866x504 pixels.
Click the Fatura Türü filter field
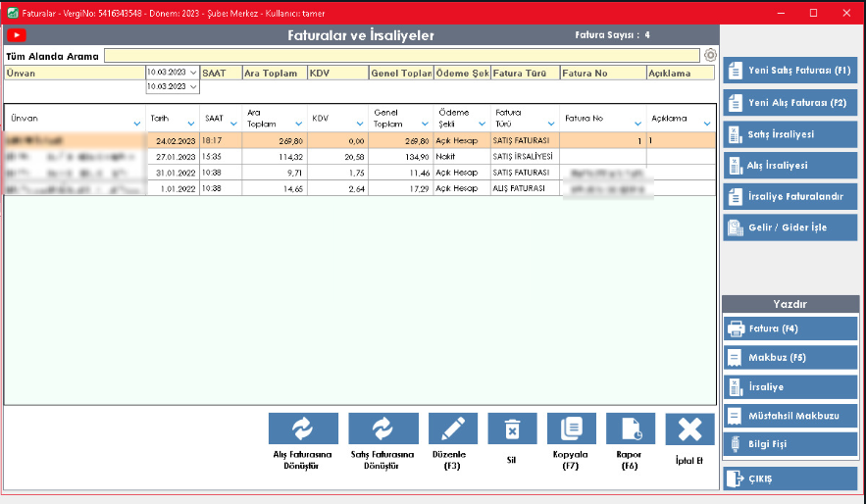pyautogui.click(x=526, y=73)
